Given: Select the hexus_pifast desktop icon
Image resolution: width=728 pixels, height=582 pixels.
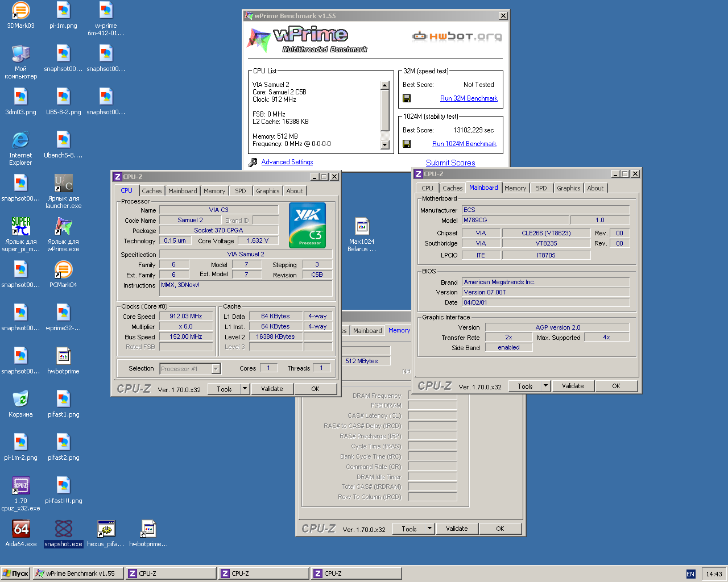Looking at the screenshot, I should click(106, 534).
